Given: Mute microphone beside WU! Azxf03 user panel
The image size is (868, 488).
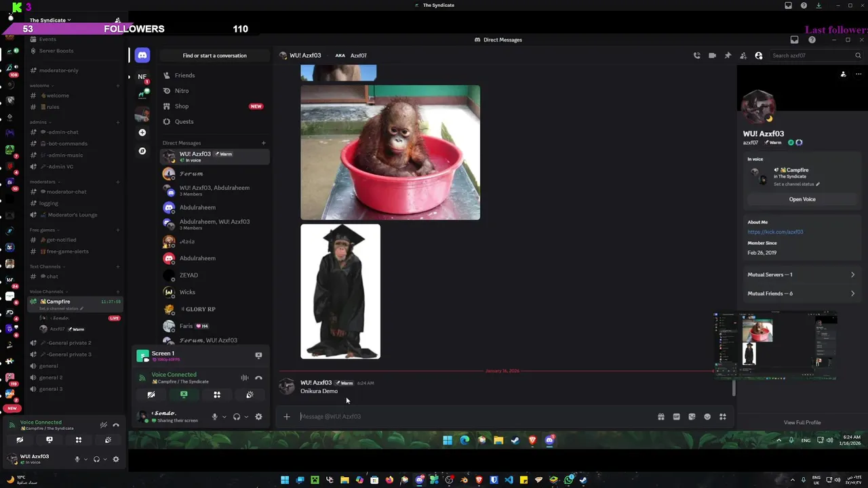Looking at the screenshot, I should 77,459.
